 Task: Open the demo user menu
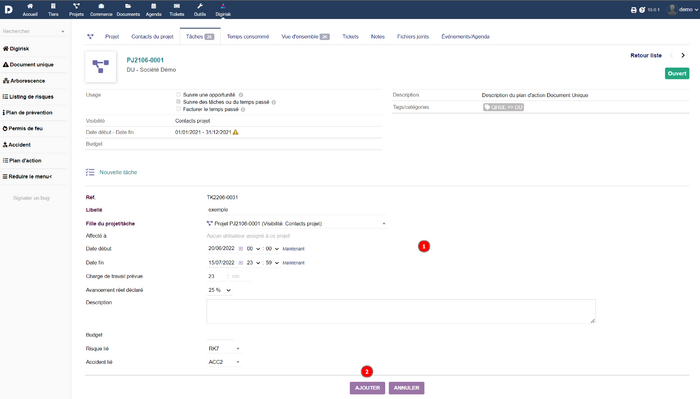click(x=682, y=9)
